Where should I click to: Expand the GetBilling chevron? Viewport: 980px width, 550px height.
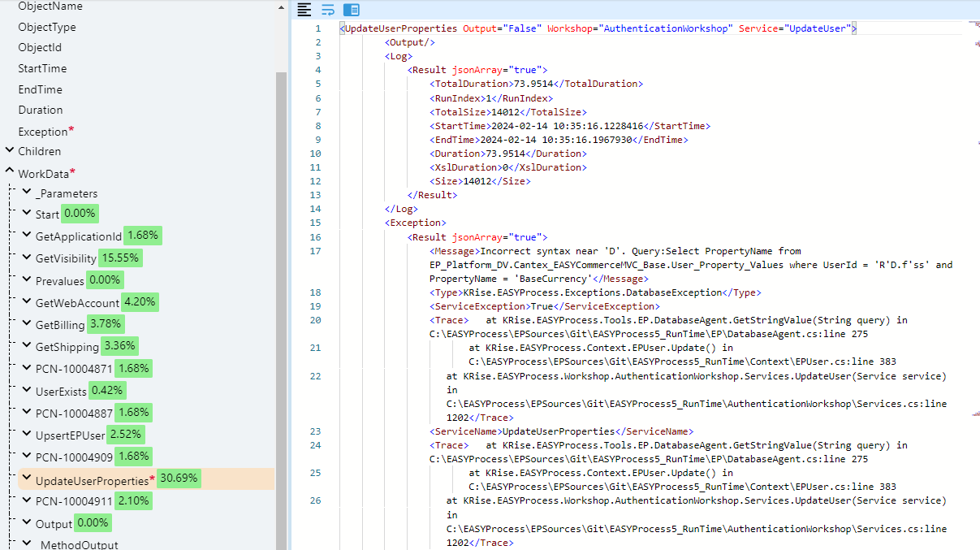click(27, 324)
